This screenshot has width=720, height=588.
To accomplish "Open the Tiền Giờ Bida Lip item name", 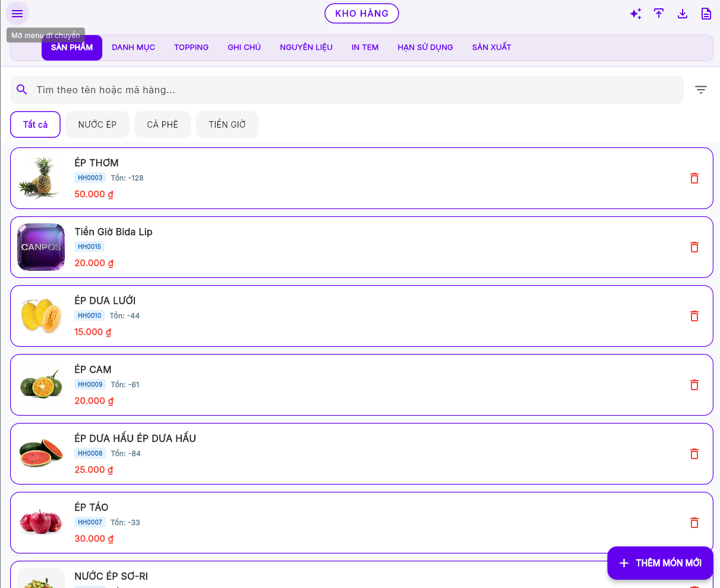I will click(113, 232).
